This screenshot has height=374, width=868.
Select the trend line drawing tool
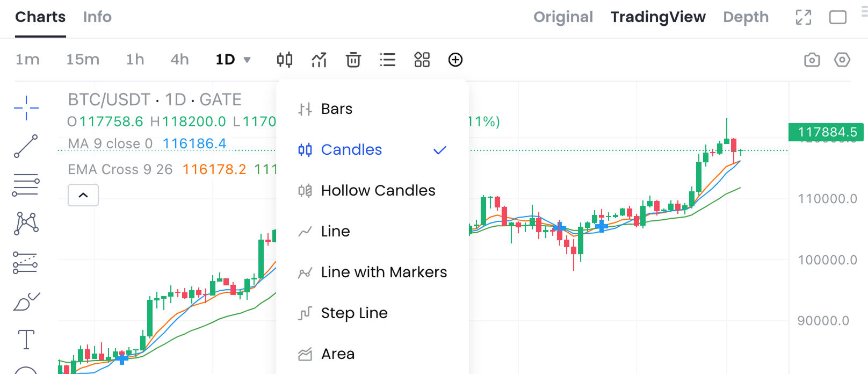click(x=26, y=146)
